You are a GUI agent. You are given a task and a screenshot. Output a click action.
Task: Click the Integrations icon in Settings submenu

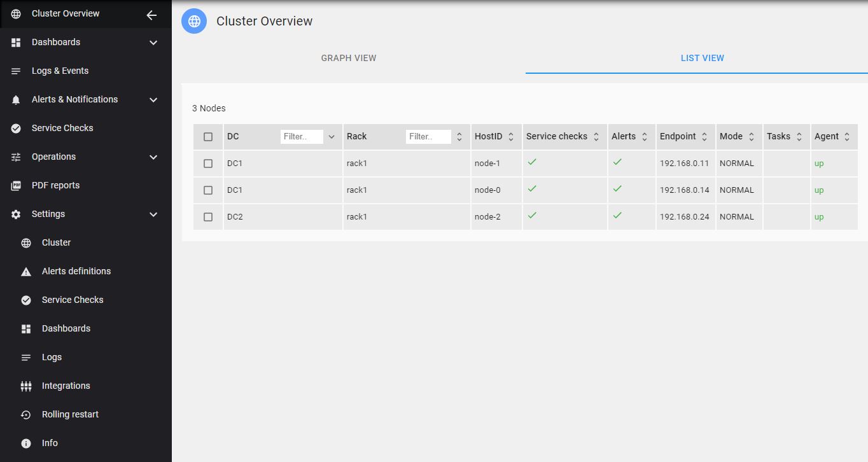point(26,386)
